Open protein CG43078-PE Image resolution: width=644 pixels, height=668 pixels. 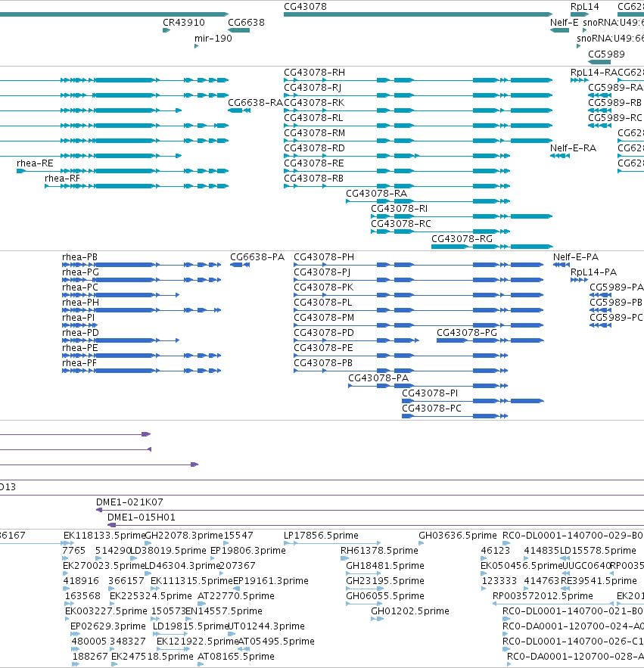click(323, 348)
